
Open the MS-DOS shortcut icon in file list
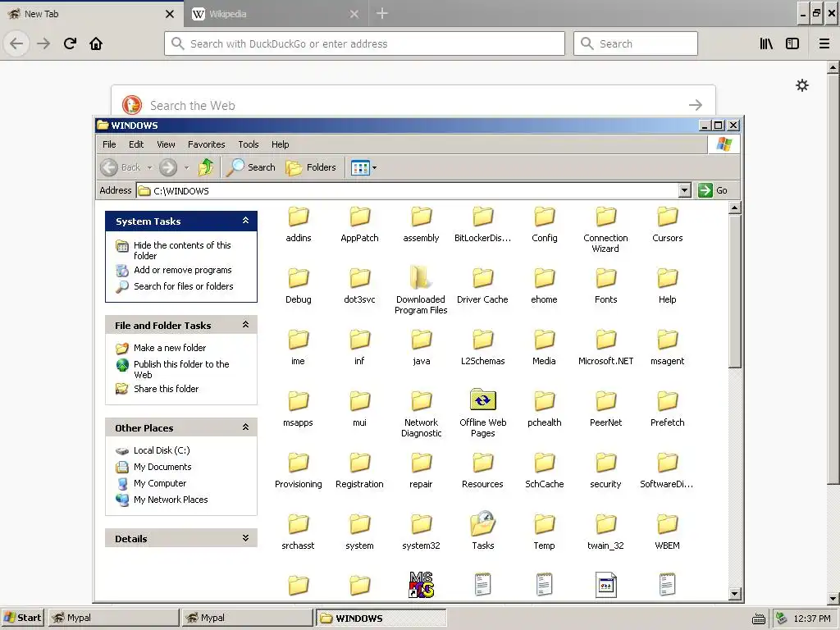pyautogui.click(x=421, y=584)
